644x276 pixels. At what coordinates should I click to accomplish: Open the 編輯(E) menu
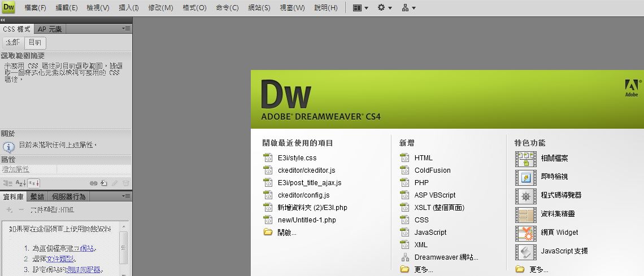(x=67, y=8)
